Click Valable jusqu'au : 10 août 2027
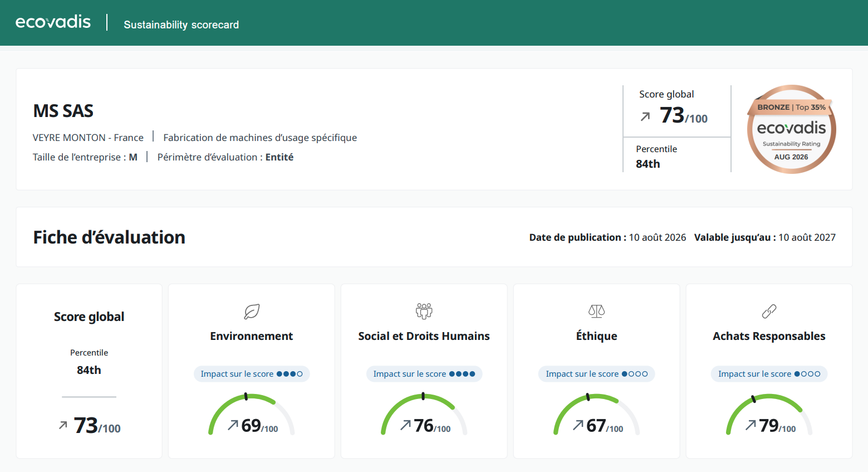This screenshot has height=472, width=868. (x=765, y=237)
